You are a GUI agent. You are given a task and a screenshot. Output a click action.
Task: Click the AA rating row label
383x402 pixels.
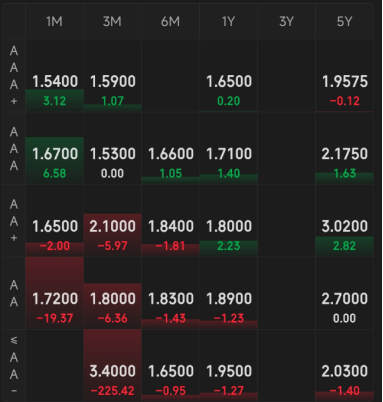coord(14,293)
